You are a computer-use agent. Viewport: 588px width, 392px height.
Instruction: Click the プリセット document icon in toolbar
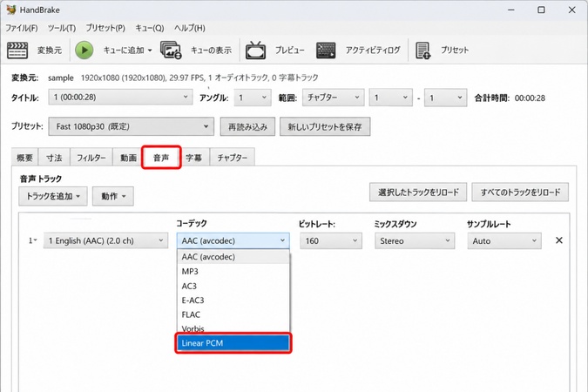(x=422, y=51)
